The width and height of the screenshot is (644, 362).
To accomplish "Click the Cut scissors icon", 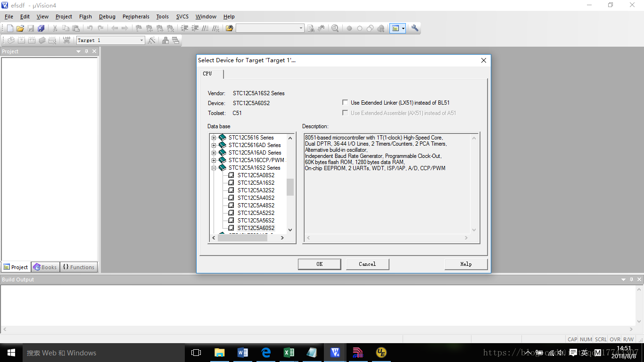I will (55, 28).
